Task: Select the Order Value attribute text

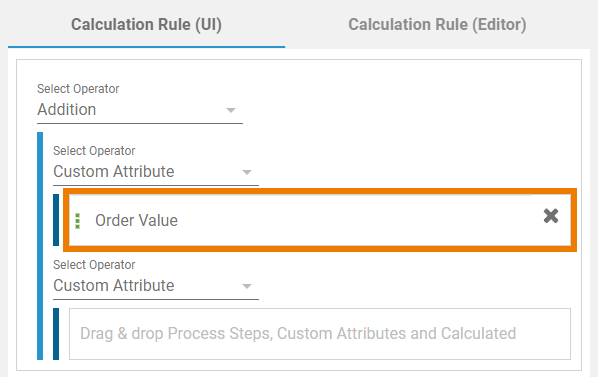Action: pyautogui.click(x=137, y=220)
